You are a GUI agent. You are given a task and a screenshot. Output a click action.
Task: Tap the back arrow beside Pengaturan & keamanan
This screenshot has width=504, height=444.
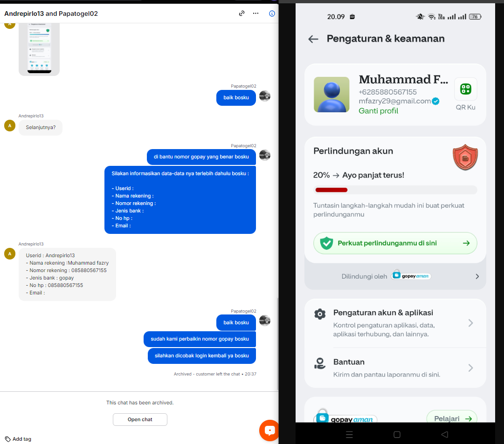point(313,39)
